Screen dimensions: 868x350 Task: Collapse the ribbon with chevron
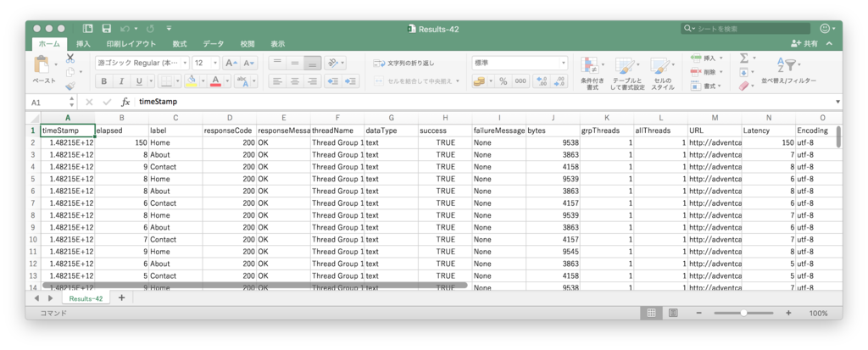(x=829, y=44)
